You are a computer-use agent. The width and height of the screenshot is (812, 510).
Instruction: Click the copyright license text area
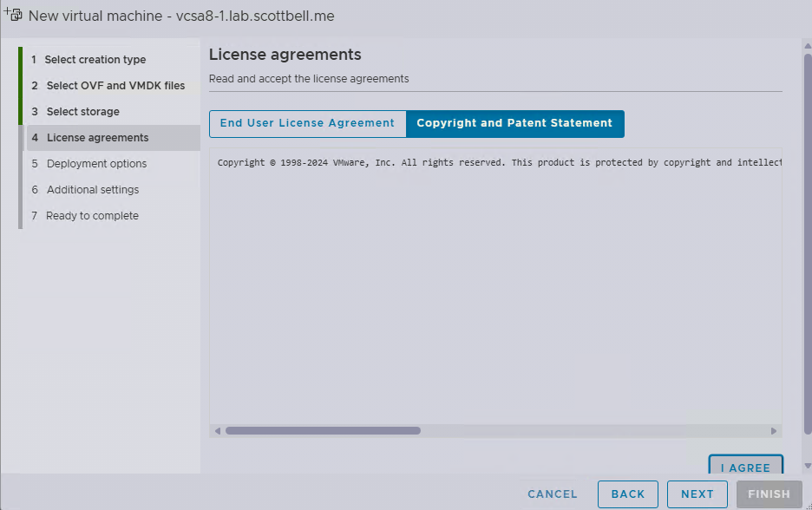click(495, 286)
